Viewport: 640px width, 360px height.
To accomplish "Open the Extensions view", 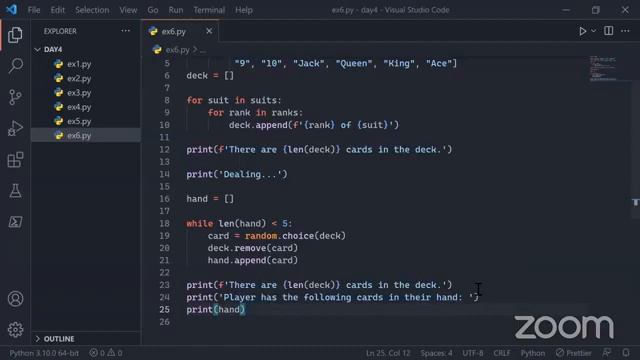I will click(x=15, y=160).
